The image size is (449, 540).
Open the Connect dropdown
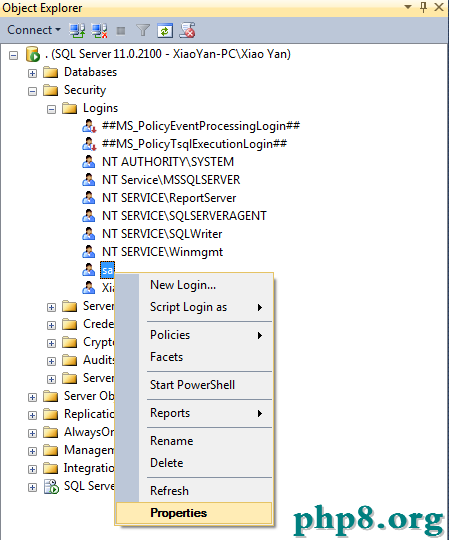34,30
